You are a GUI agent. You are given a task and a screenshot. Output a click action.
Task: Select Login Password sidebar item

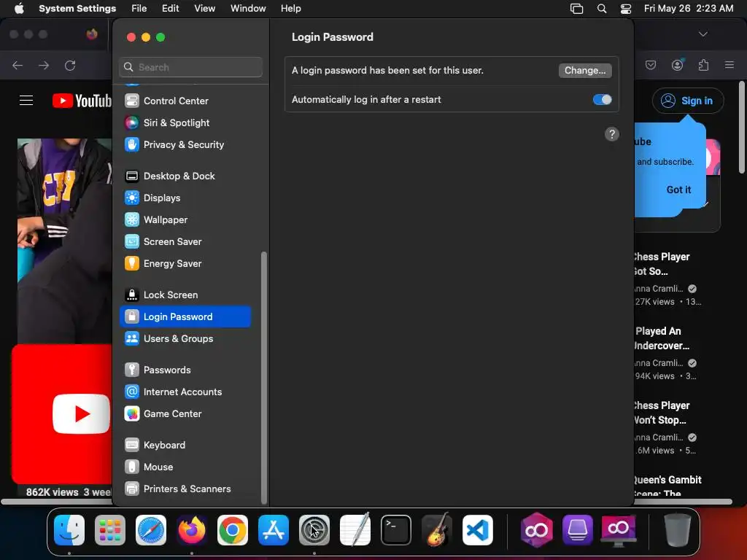185,317
